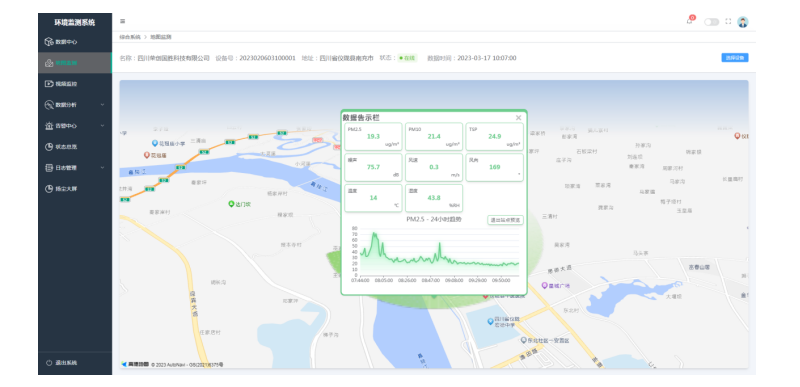Screen dimensions: 800x387
Task: Click the 告警中心 alarm icon
Action: point(49,125)
